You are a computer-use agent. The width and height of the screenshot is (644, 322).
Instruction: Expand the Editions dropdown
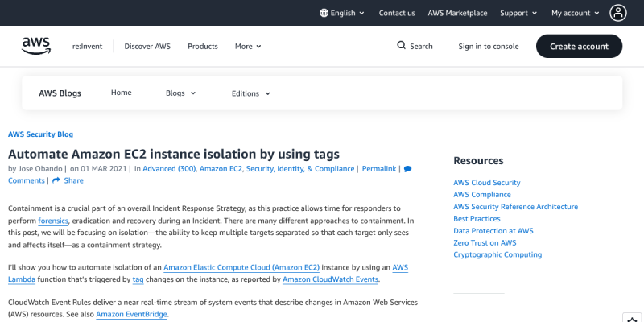coord(251,93)
